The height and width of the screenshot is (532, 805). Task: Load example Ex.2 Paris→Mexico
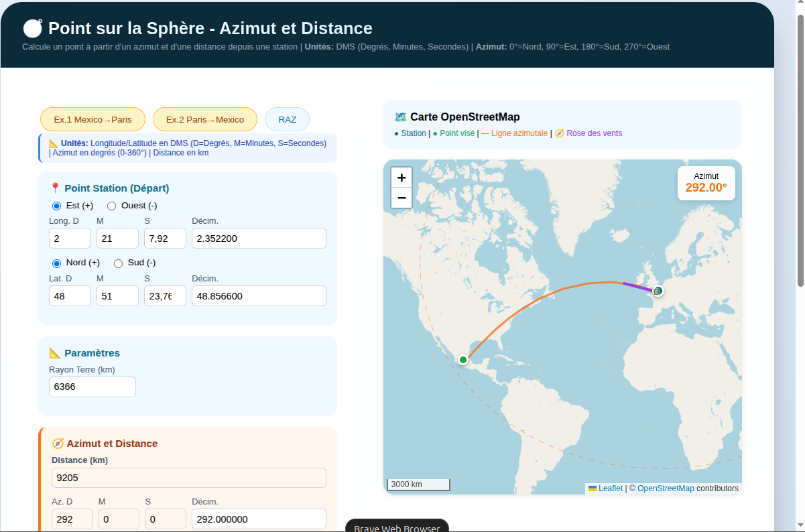204,119
